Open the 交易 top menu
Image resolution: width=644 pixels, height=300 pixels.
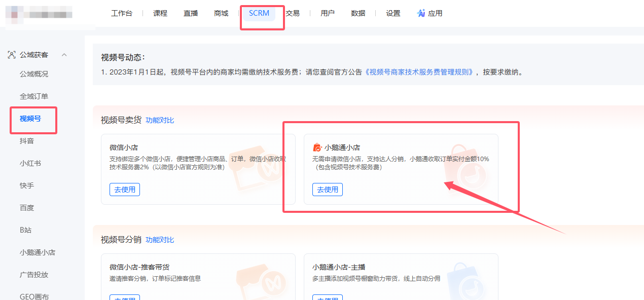tap(293, 13)
